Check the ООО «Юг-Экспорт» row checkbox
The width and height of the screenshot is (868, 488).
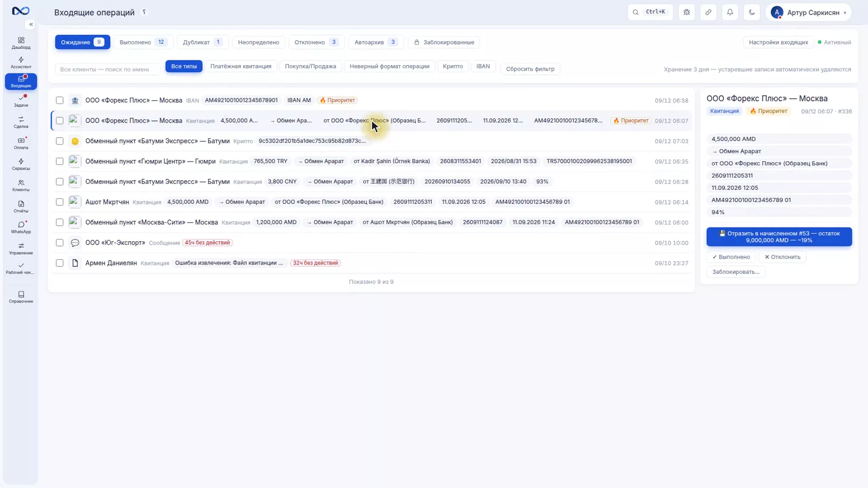[60, 243]
